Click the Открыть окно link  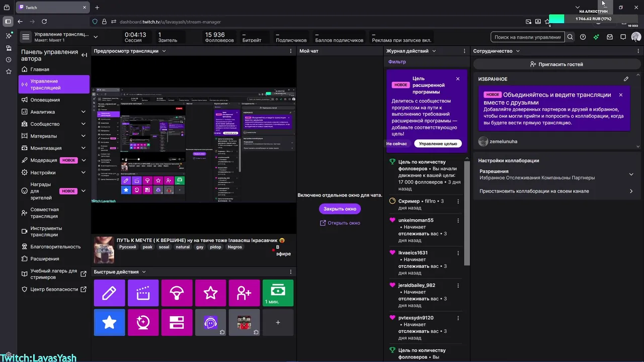(x=340, y=223)
